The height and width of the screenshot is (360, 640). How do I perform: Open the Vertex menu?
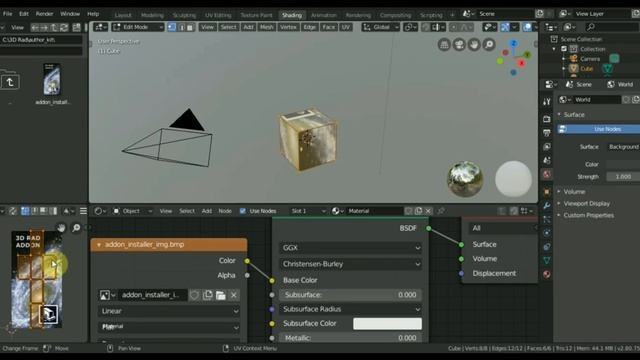(x=288, y=27)
